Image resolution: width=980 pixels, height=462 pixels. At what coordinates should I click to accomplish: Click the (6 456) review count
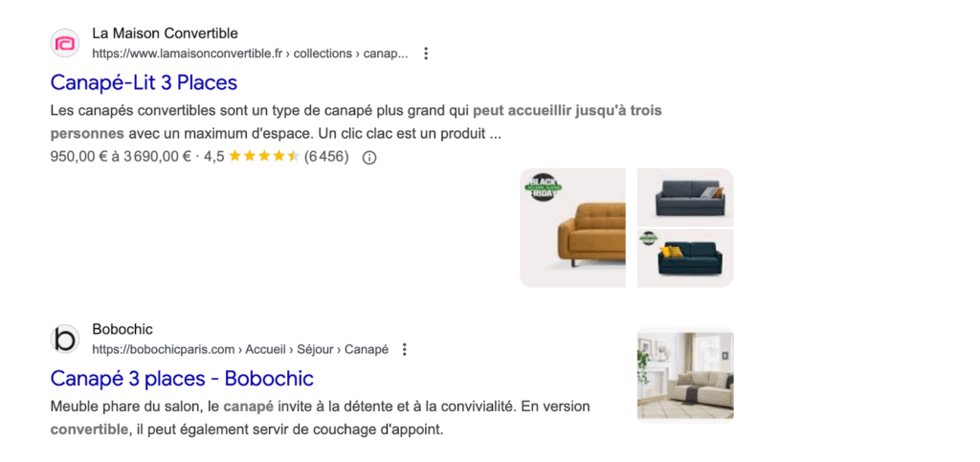pyautogui.click(x=326, y=156)
